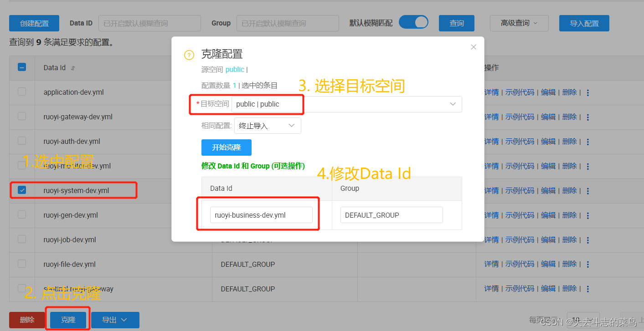644x331 pixels.
Task: Click 编辑 for application-dev.yml
Action: [x=548, y=92]
